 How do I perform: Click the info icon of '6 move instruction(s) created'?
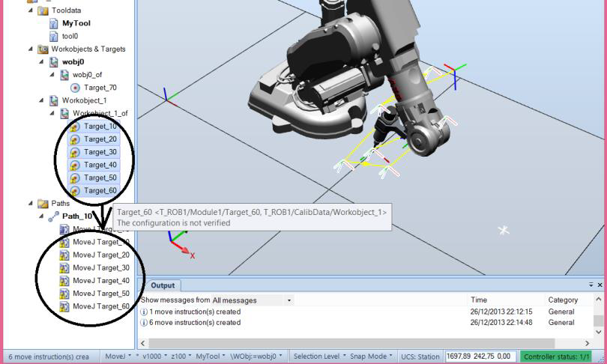click(144, 323)
